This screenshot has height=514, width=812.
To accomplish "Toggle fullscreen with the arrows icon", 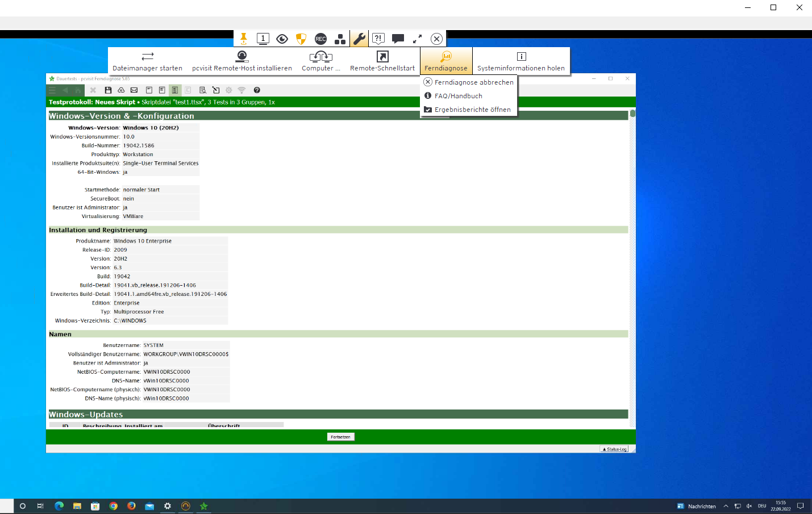I will [x=417, y=39].
